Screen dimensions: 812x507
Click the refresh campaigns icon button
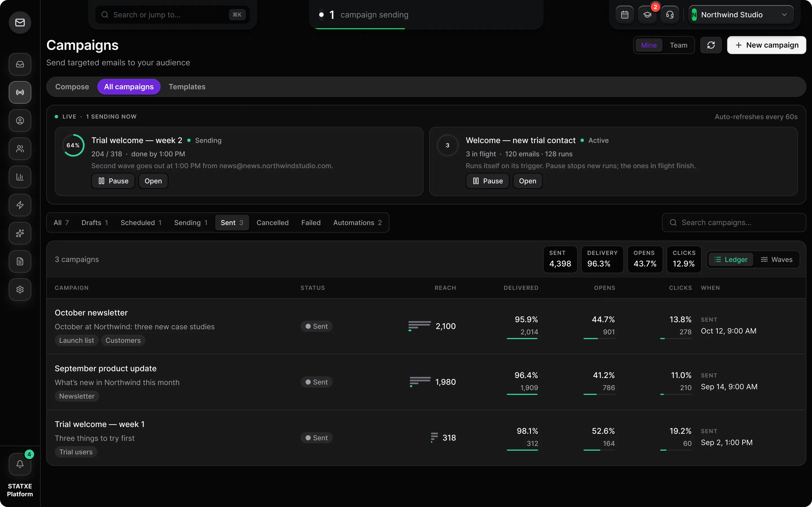pyautogui.click(x=711, y=45)
